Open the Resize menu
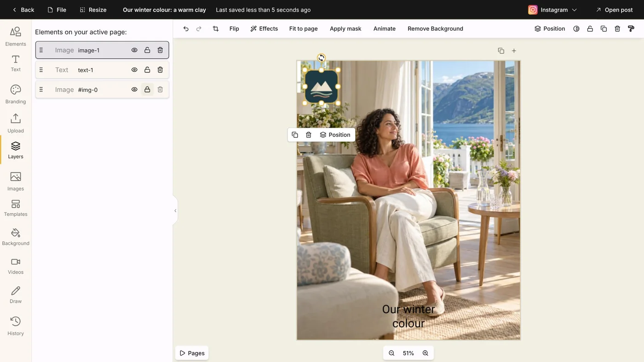This screenshot has width=644, height=362. 93,10
